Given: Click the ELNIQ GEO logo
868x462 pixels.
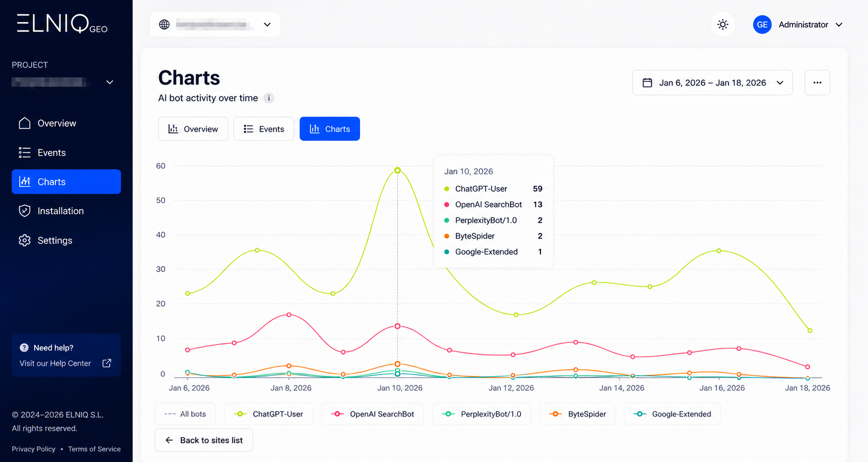Looking at the screenshot, I should coord(62,24).
